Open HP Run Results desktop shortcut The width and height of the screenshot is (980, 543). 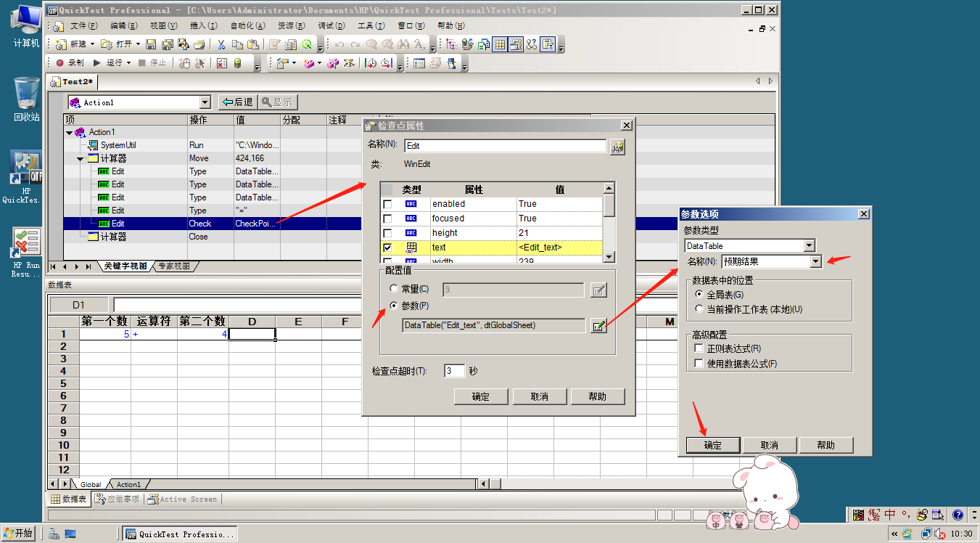pos(27,252)
